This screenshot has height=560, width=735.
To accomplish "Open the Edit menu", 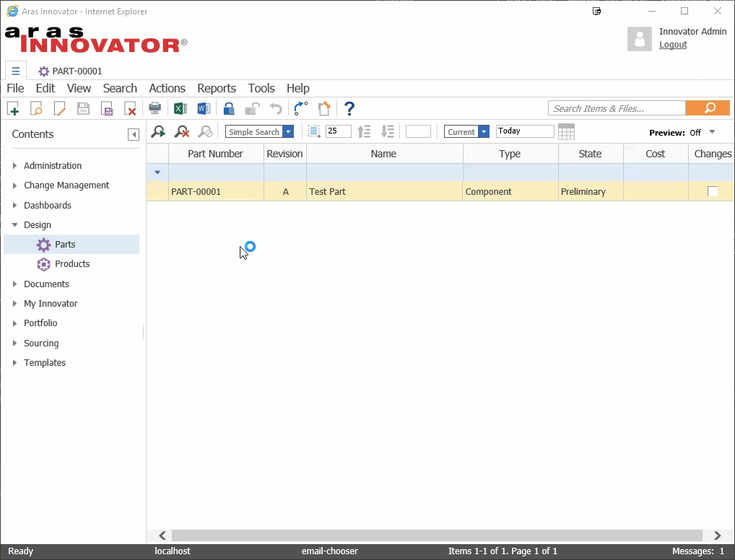I will (x=45, y=88).
